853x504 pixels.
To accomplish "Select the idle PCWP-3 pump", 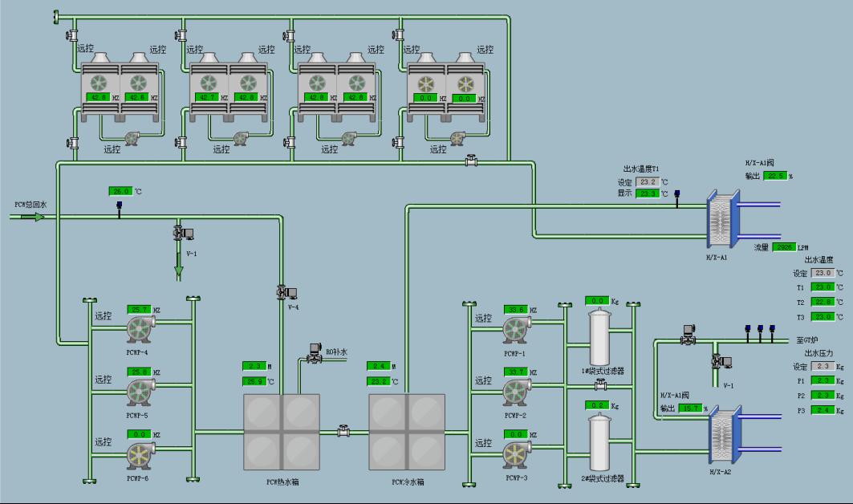I will (x=515, y=455).
